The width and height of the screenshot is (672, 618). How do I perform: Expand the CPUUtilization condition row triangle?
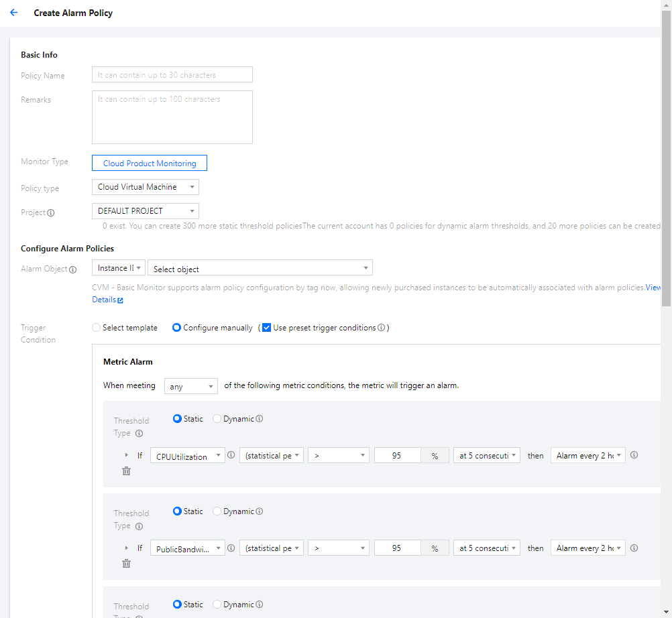tap(127, 455)
